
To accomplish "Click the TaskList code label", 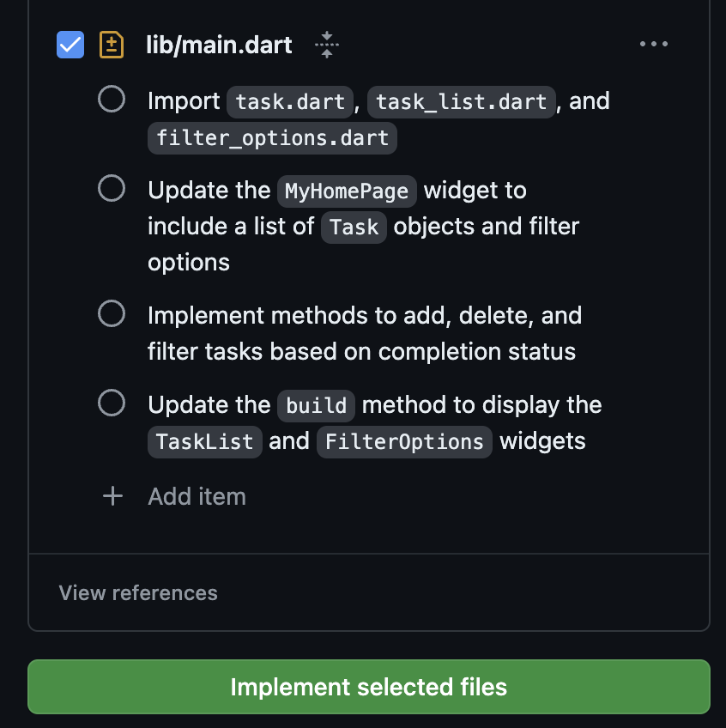I will 205,442.
